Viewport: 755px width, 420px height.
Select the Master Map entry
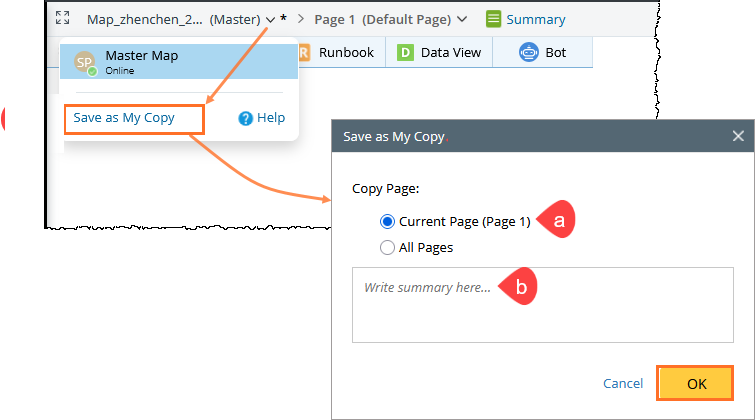point(179,61)
